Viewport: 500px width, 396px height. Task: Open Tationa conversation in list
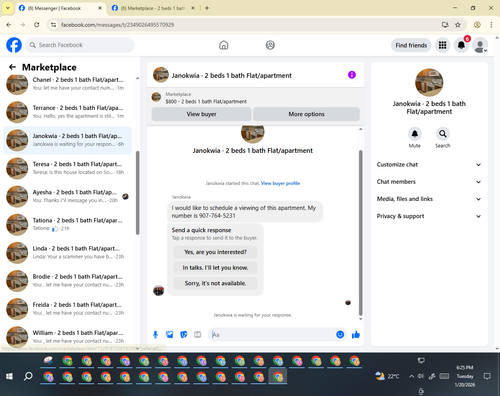pos(67,224)
